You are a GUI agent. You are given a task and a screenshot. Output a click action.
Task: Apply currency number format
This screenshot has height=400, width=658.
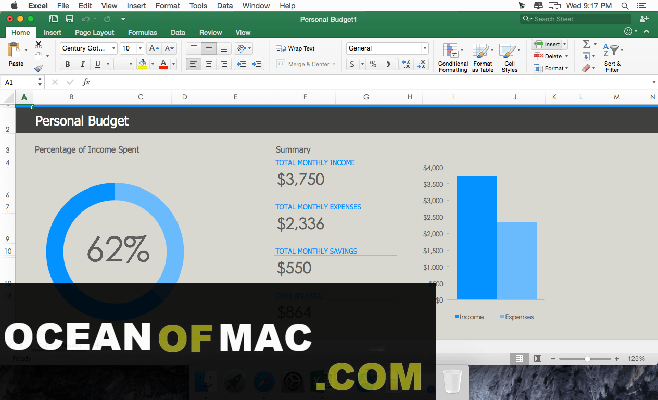352,64
